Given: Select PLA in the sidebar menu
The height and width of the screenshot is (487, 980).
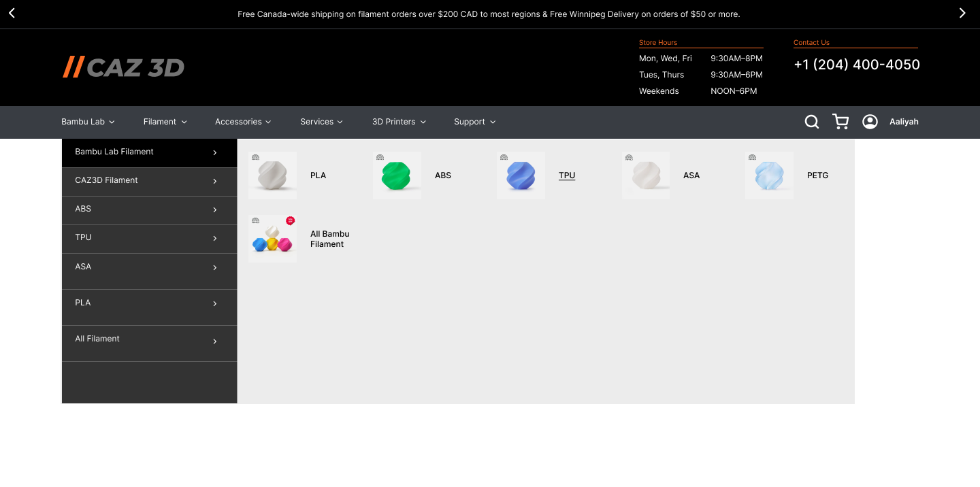Looking at the screenshot, I should (x=150, y=307).
